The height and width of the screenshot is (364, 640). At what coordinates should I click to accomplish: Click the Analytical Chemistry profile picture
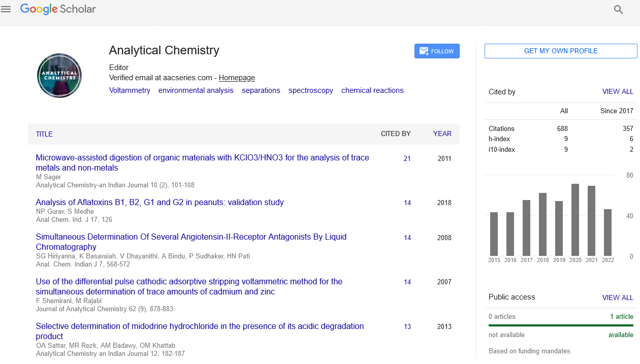pyautogui.click(x=59, y=76)
